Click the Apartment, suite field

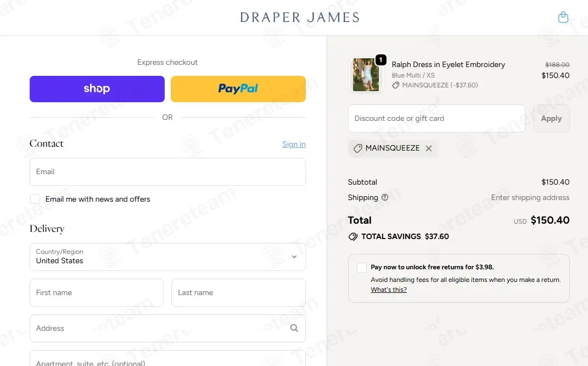[x=167, y=358]
